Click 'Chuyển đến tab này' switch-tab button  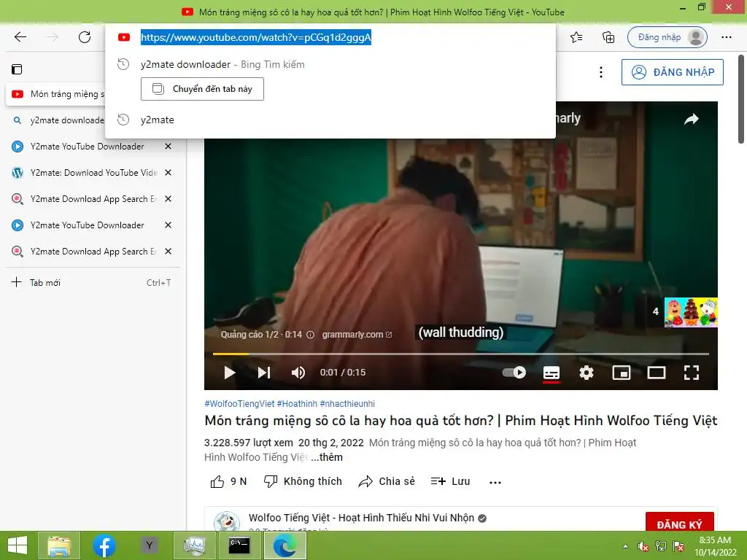(x=202, y=89)
